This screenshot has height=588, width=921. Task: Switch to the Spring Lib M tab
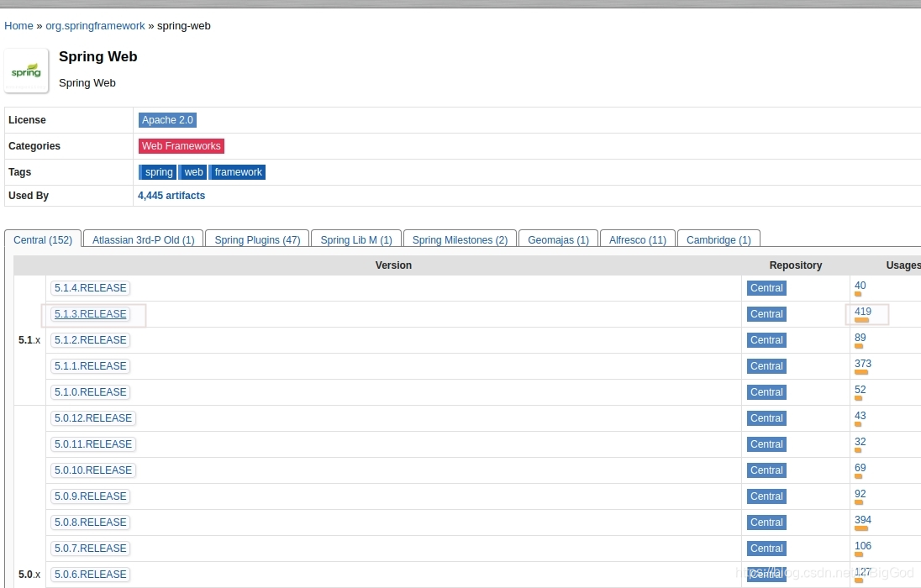point(356,239)
